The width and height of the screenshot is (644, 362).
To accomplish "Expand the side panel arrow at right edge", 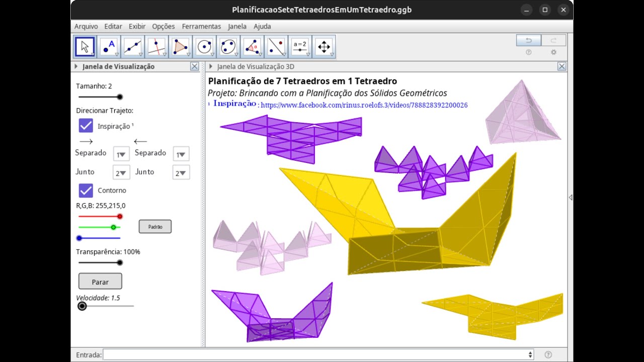I will point(571,198).
